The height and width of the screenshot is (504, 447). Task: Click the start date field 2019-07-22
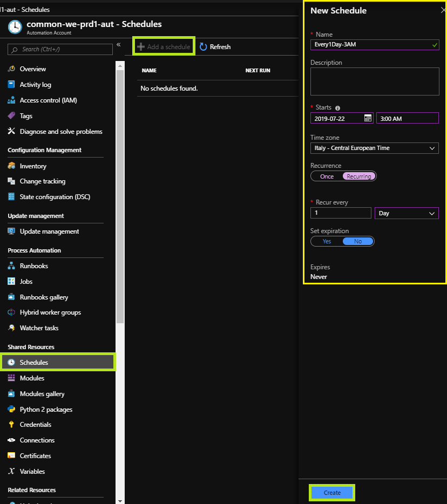click(342, 118)
